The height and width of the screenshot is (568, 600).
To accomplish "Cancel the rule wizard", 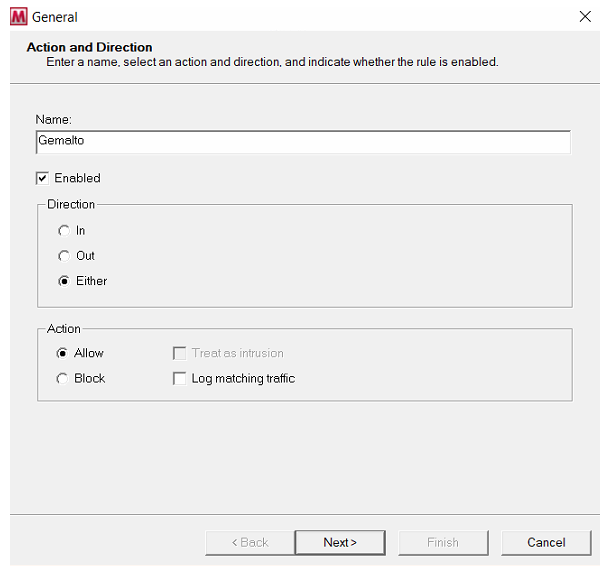I will pyautogui.click(x=546, y=542).
